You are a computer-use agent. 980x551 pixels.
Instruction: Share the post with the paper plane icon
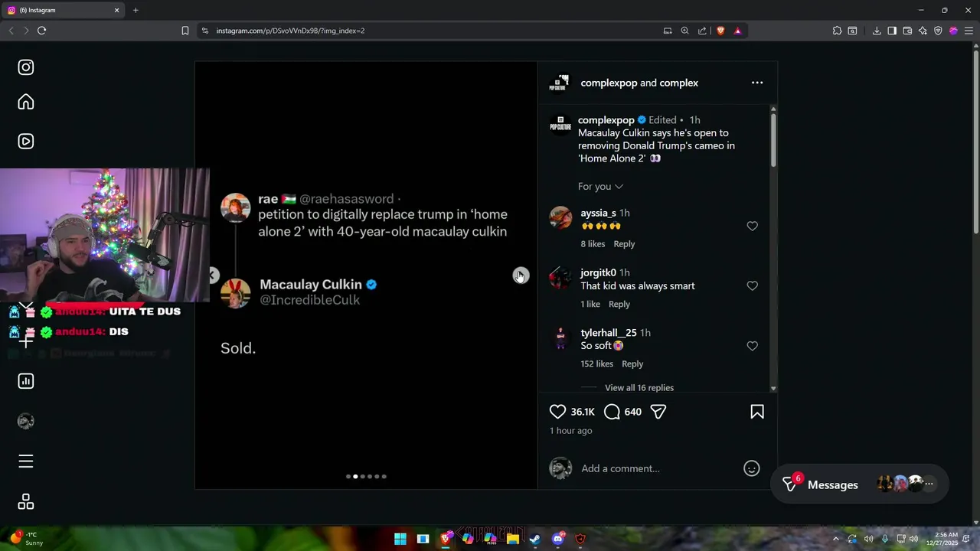(x=658, y=412)
